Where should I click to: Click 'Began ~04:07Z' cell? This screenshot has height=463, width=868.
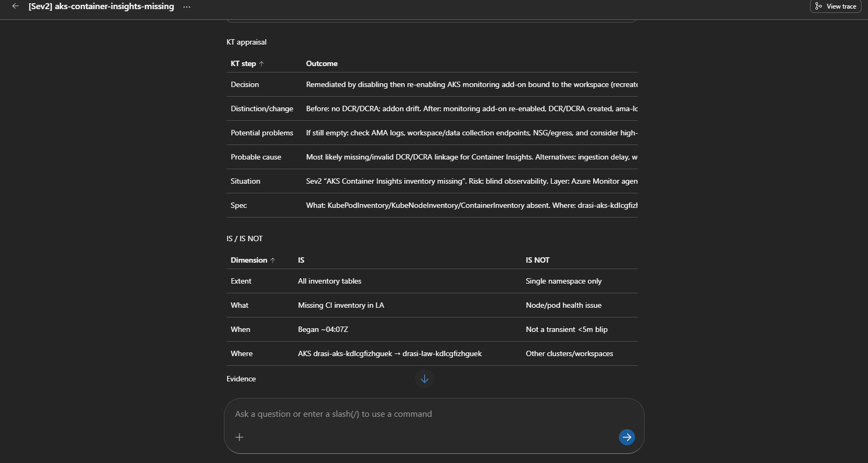coord(323,329)
